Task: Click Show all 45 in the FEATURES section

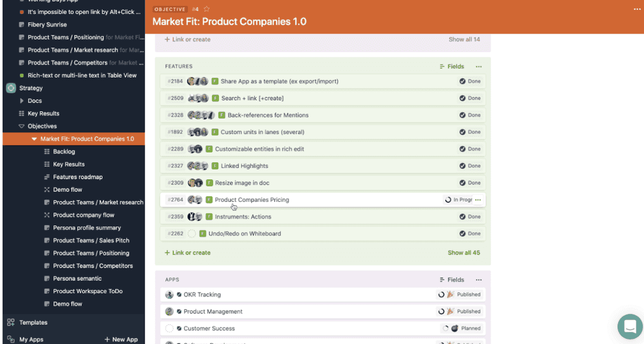Action: [x=464, y=252]
